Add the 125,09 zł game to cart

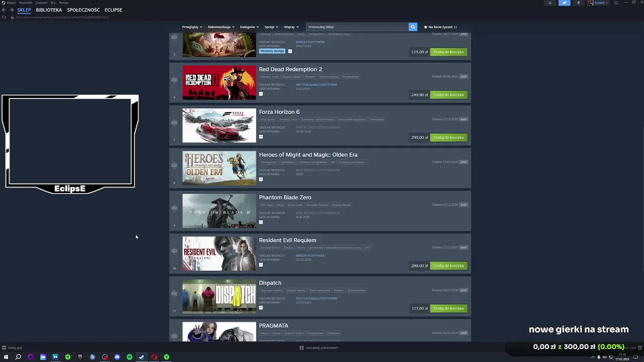click(x=448, y=52)
